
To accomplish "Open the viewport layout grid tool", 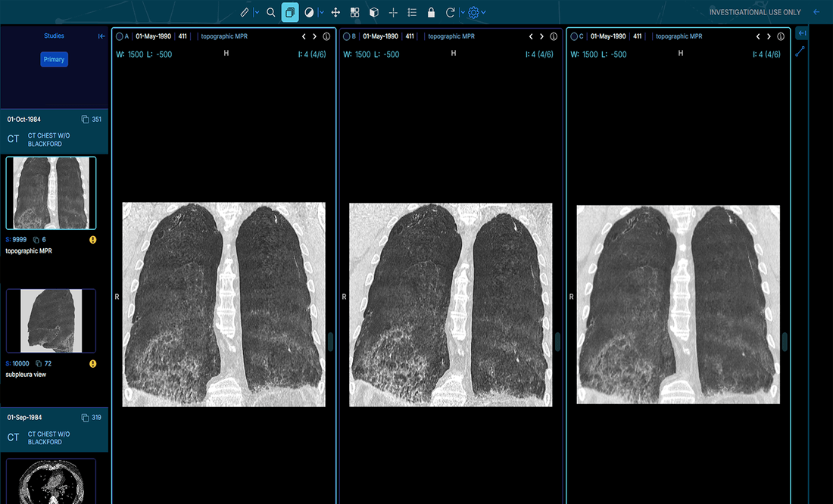I will pos(354,12).
